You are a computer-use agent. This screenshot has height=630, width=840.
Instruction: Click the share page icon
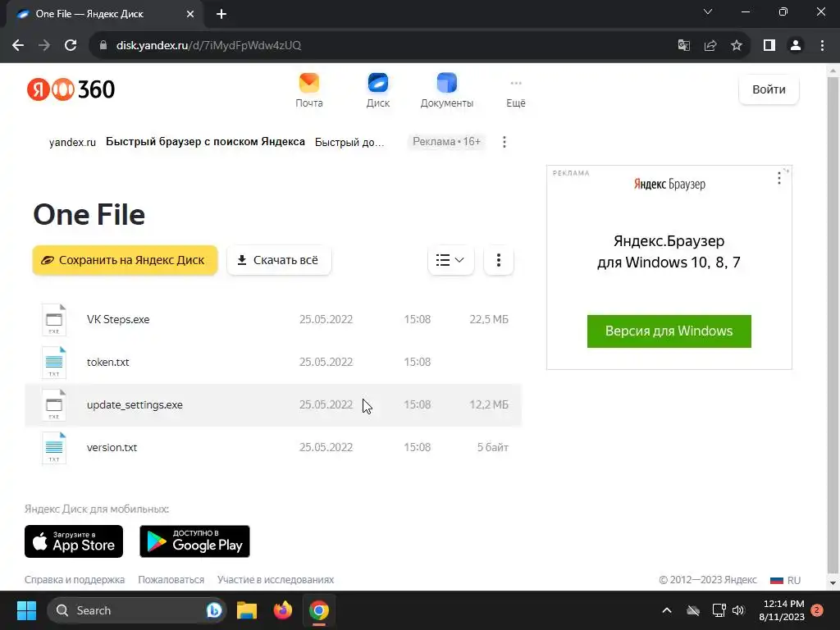point(710,46)
